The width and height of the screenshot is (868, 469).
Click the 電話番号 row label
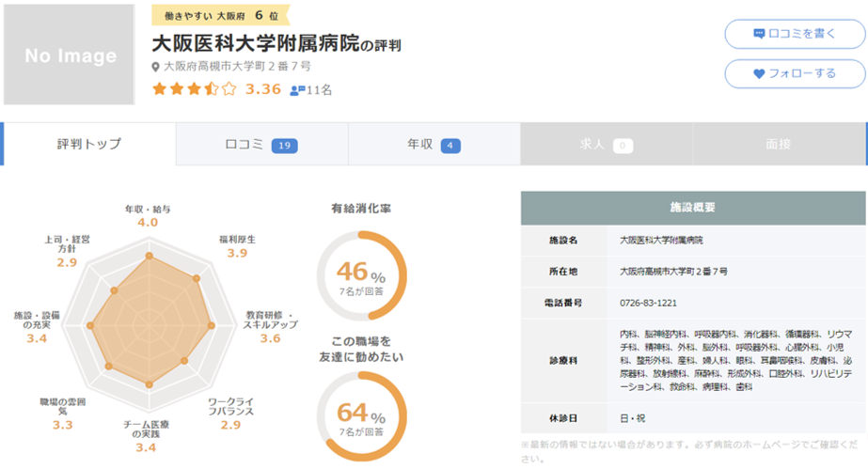[563, 303]
